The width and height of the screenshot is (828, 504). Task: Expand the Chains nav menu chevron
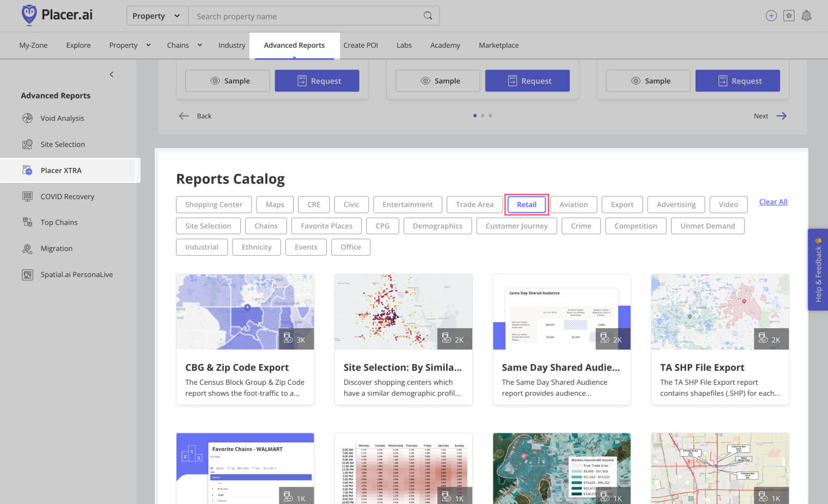pyautogui.click(x=199, y=45)
